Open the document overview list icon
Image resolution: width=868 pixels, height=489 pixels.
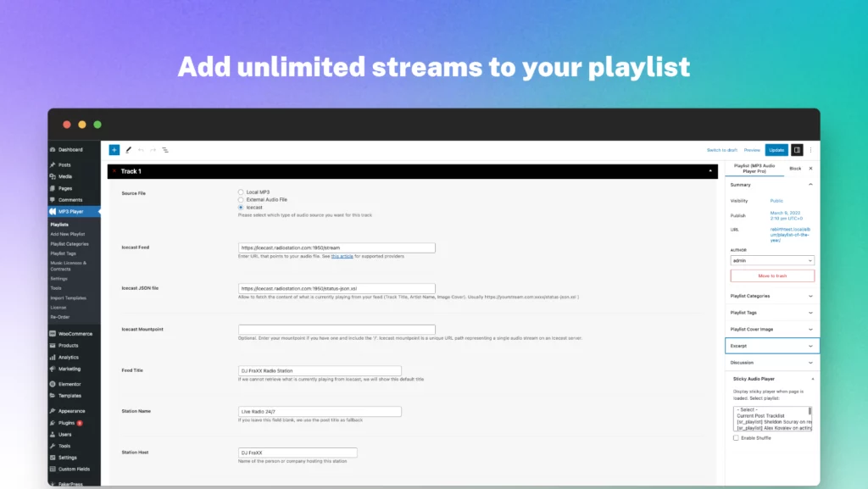point(165,150)
